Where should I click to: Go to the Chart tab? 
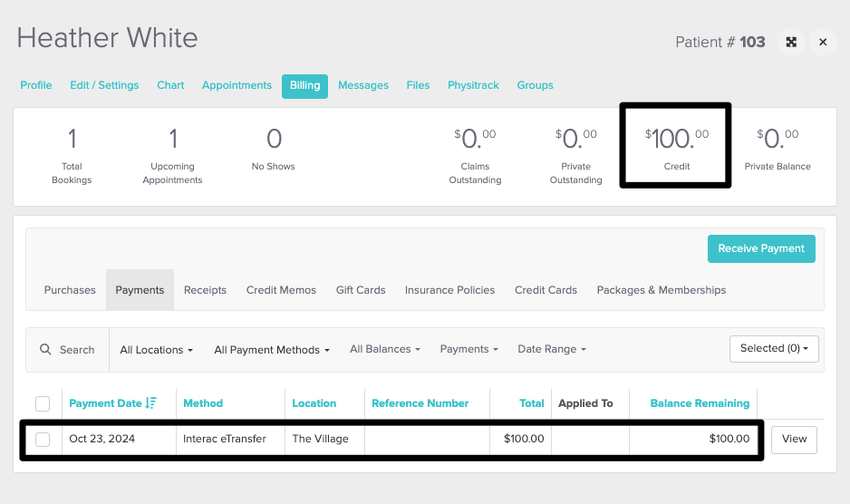click(x=170, y=85)
